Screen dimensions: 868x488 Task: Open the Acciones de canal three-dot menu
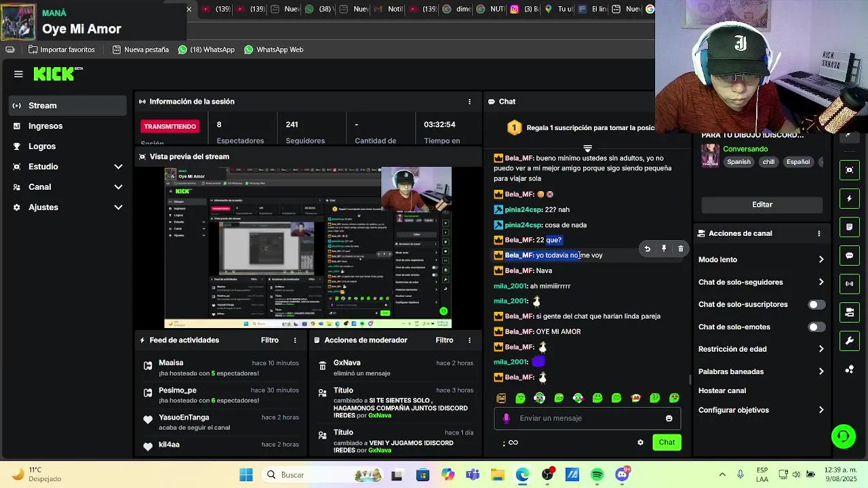click(818, 233)
